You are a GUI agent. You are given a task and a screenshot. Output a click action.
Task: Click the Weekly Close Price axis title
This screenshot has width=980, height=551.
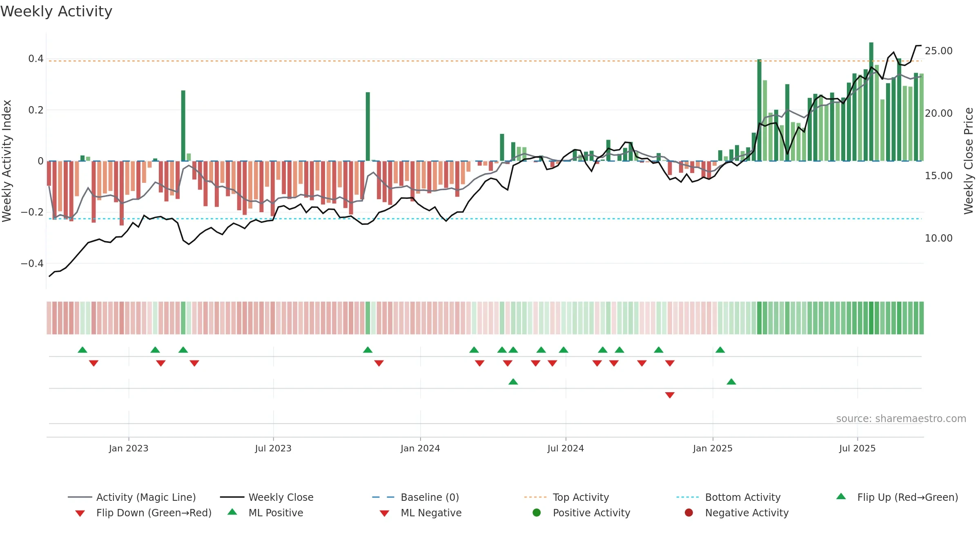(x=969, y=161)
